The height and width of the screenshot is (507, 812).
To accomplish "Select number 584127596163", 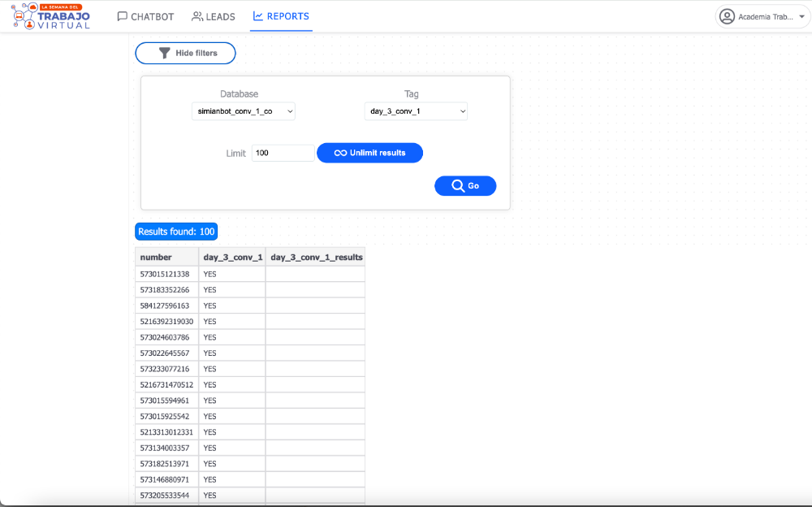I will (x=165, y=305).
